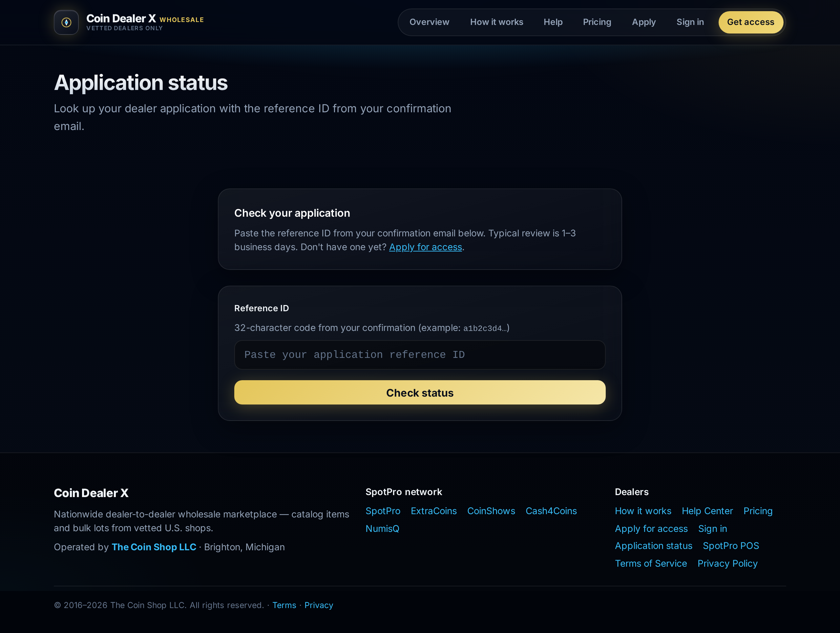Click the SpotPro network heading
Screen dimensions: 840x633
(x=404, y=492)
